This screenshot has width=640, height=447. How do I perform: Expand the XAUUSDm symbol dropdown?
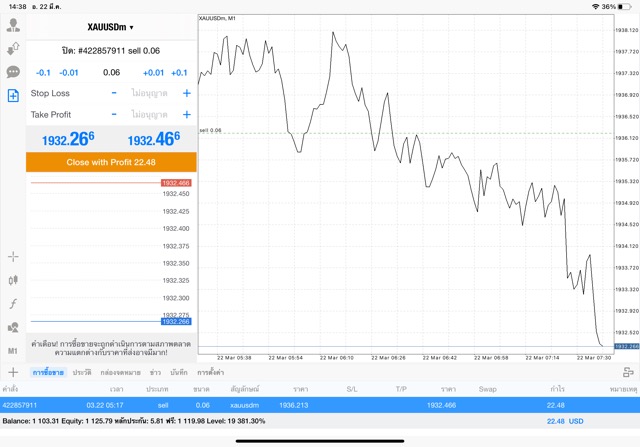(x=111, y=27)
